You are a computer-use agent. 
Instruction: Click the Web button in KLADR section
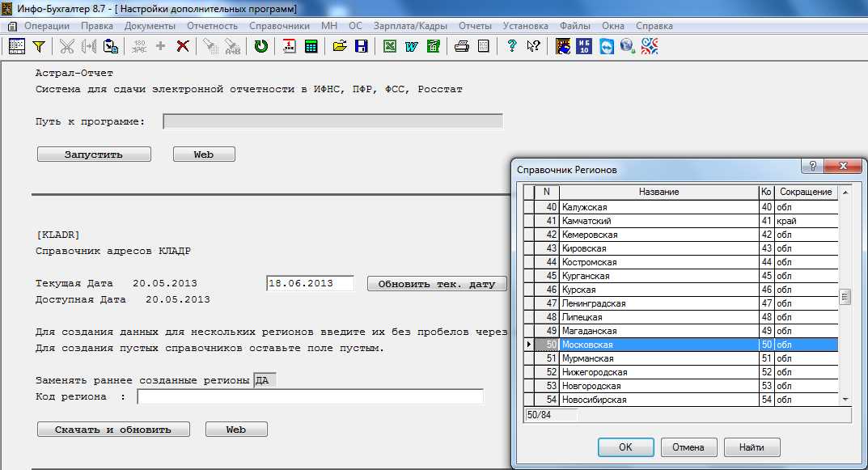click(236, 430)
